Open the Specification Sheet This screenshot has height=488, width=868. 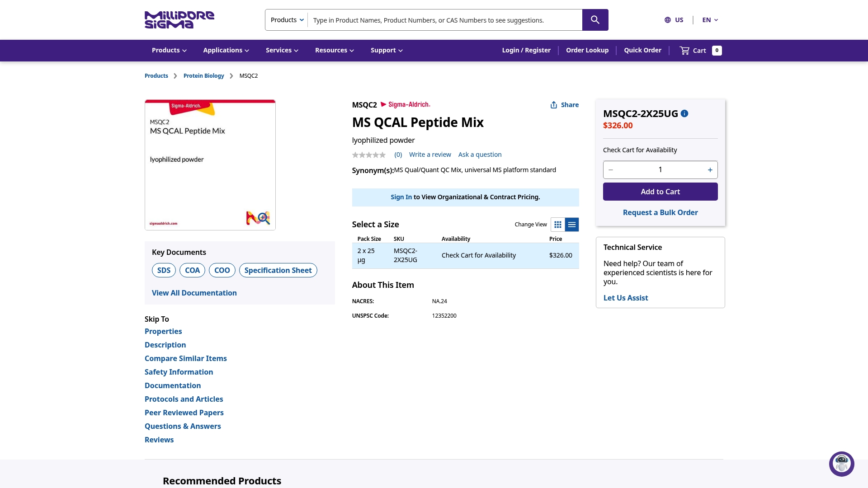click(x=278, y=270)
